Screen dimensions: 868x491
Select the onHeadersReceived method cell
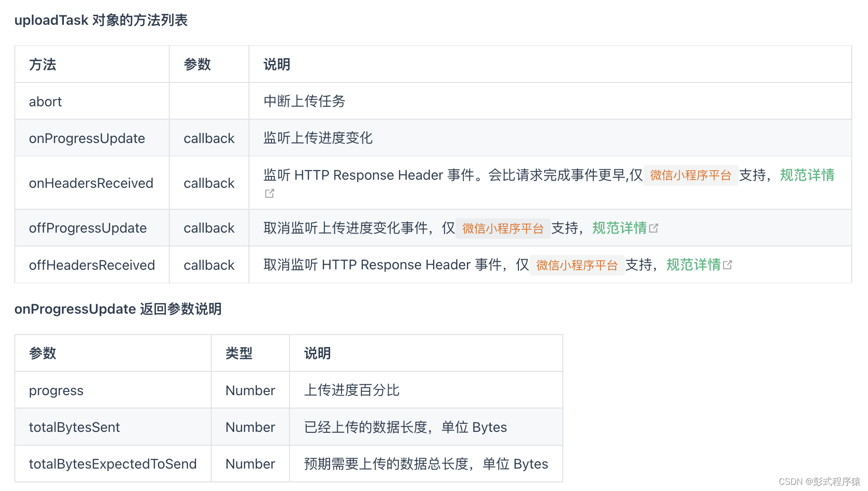(91, 183)
